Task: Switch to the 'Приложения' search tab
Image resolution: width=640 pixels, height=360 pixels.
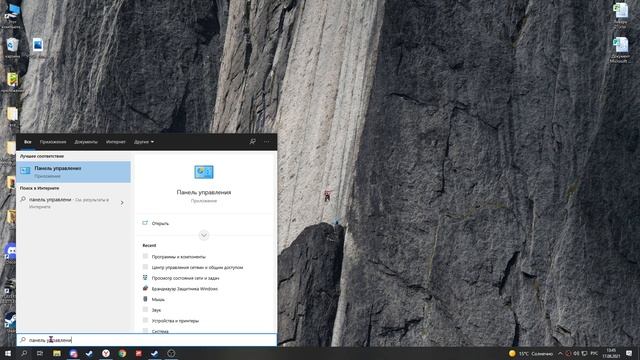Action: [53, 142]
